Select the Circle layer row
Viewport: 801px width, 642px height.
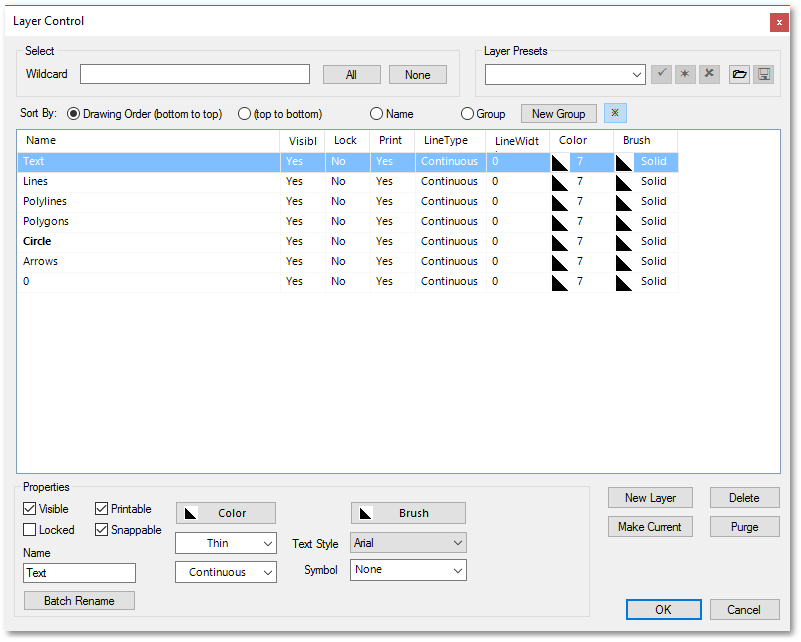pos(348,242)
